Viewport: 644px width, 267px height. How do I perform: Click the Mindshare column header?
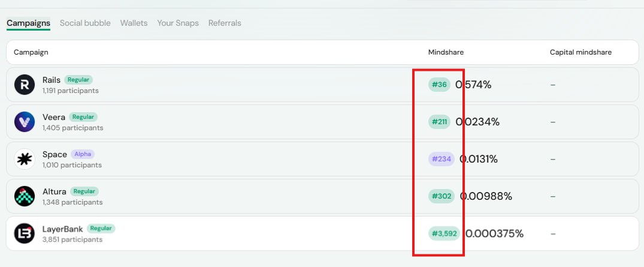(446, 52)
